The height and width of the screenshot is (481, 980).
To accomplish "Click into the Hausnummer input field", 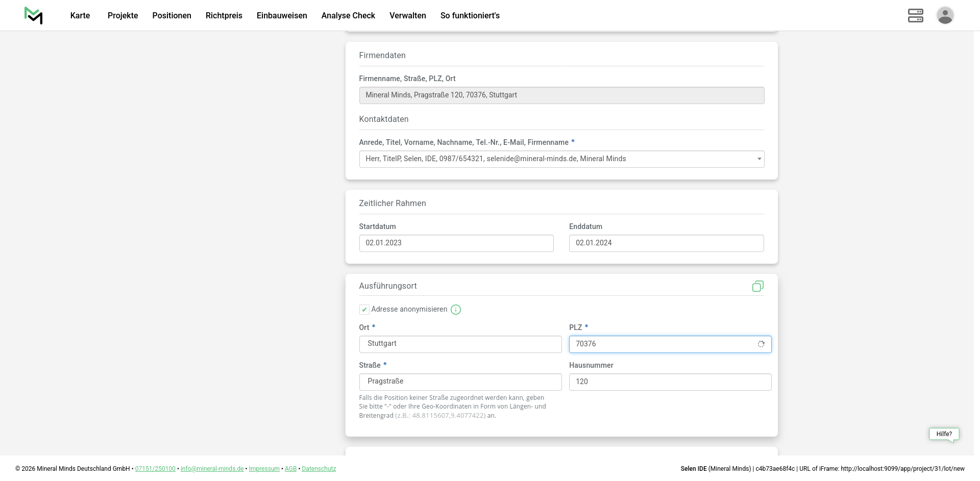I will pyautogui.click(x=670, y=382).
